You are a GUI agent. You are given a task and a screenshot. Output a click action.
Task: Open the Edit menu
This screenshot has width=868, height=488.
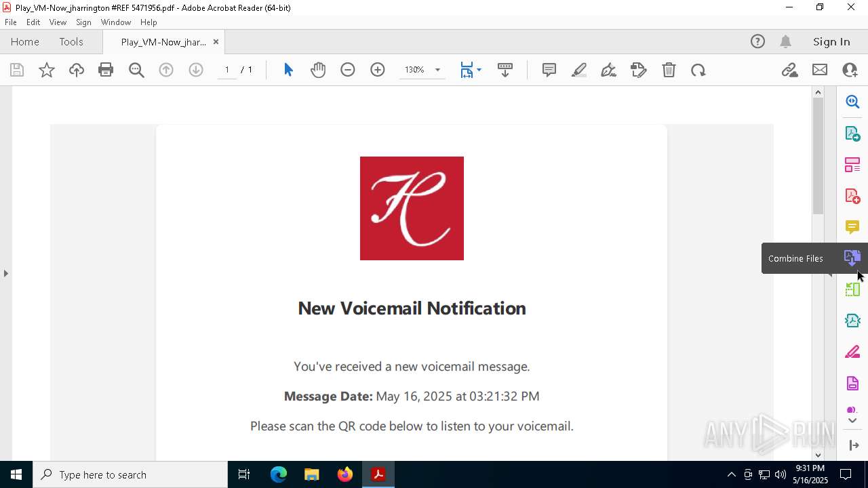tap(33, 22)
